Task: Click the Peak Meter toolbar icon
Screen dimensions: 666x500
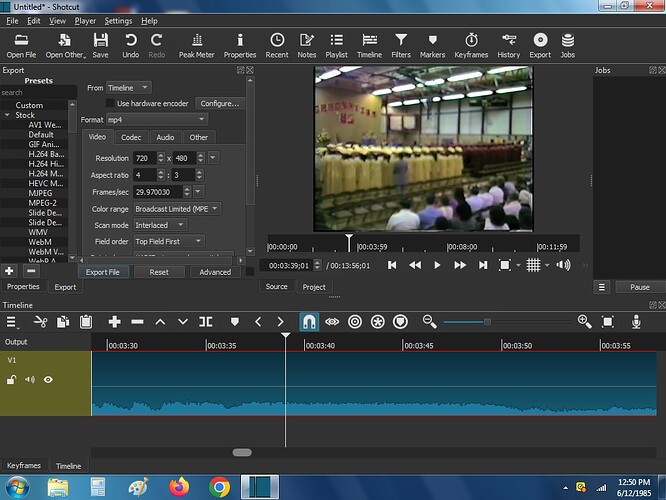Action: 196,45
